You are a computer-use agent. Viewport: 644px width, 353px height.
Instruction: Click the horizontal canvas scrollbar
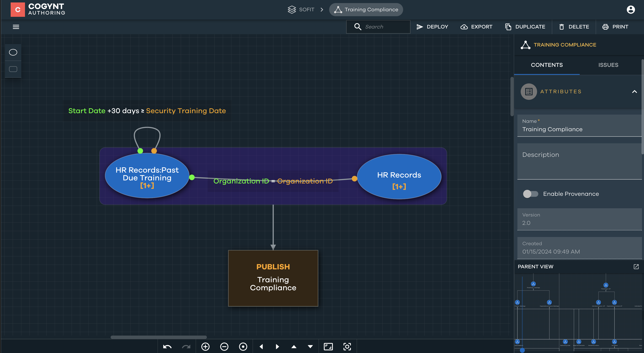coord(159,337)
